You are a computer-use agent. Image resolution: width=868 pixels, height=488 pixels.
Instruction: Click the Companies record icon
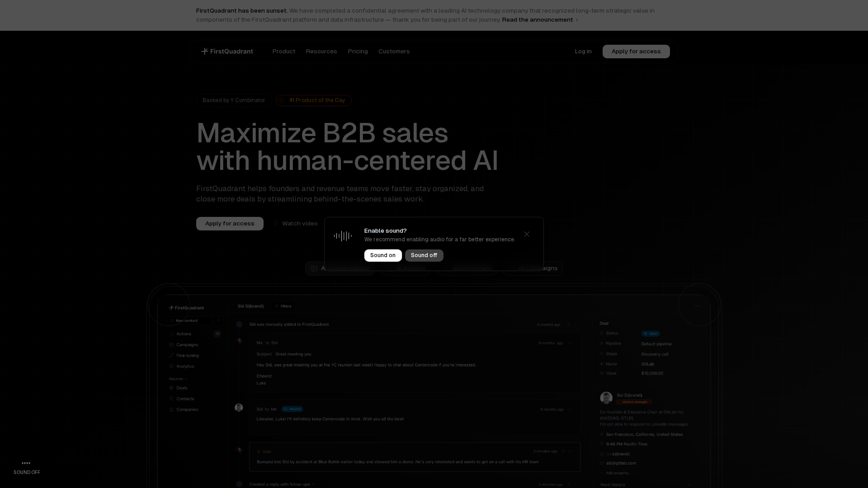(x=172, y=409)
